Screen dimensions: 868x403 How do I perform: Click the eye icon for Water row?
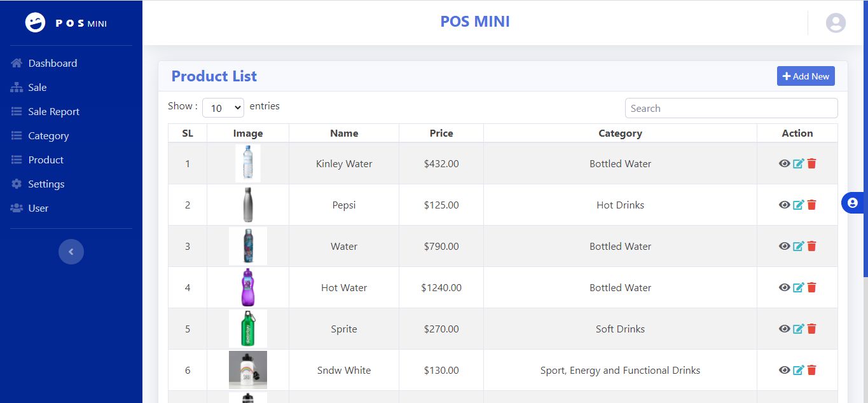(784, 246)
